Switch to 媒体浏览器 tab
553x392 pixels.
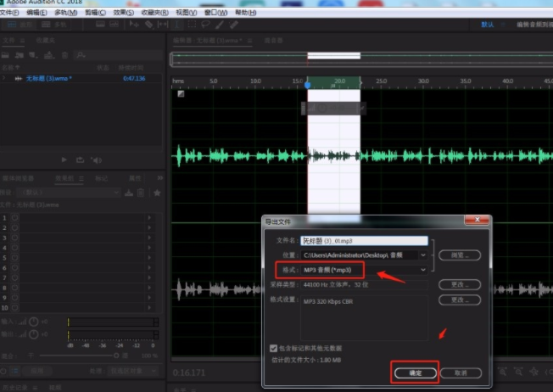[x=19, y=178]
